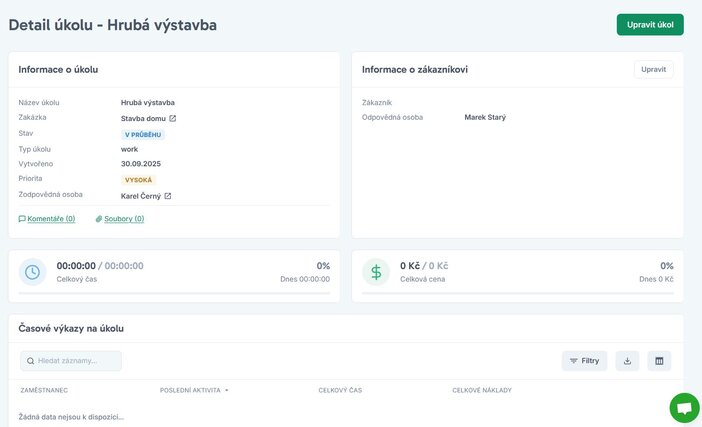
Task: Click the Upravit úkol button
Action: point(649,25)
